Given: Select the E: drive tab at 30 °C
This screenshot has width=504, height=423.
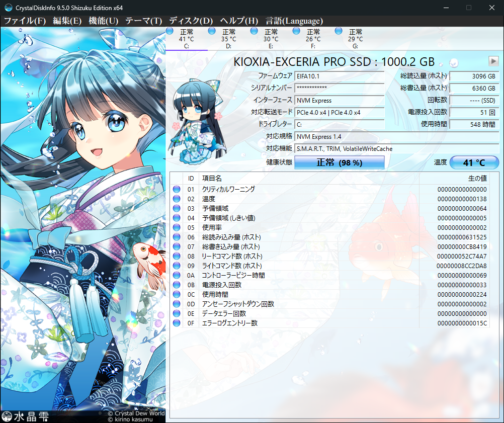Looking at the screenshot, I should coord(271,39).
